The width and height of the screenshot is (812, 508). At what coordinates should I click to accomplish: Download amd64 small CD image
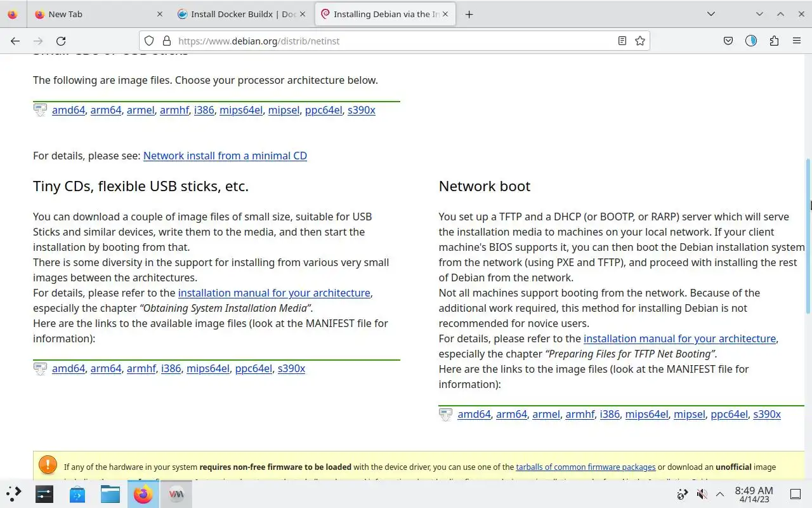click(69, 110)
